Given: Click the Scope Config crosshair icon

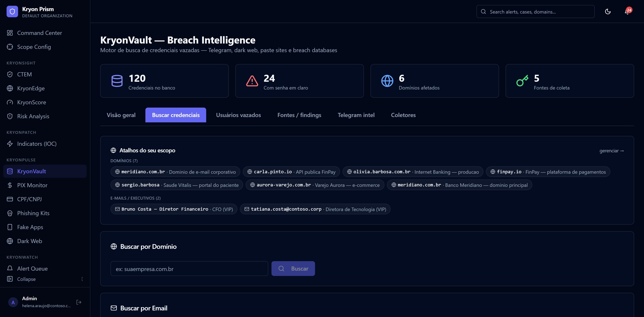Looking at the screenshot, I should (10, 47).
